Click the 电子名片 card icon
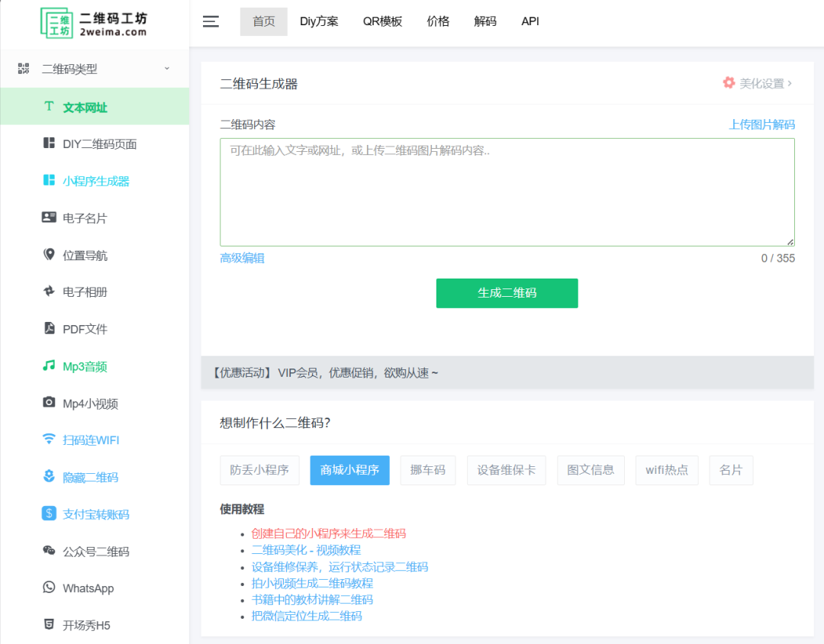The image size is (824, 644). pyautogui.click(x=49, y=218)
